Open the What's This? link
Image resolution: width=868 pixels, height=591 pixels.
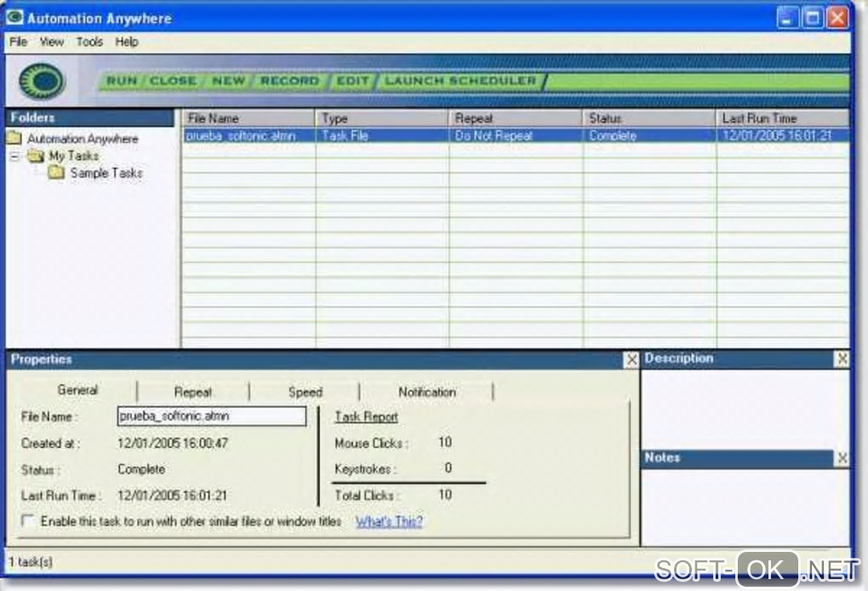click(x=389, y=521)
